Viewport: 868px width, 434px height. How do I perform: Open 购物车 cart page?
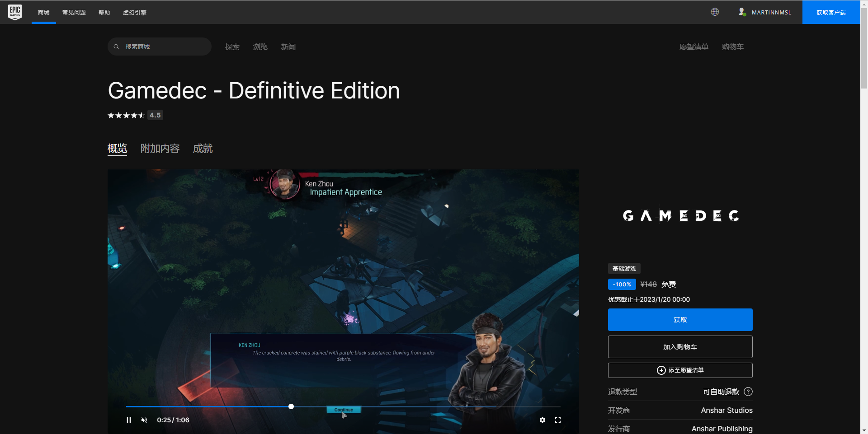733,47
